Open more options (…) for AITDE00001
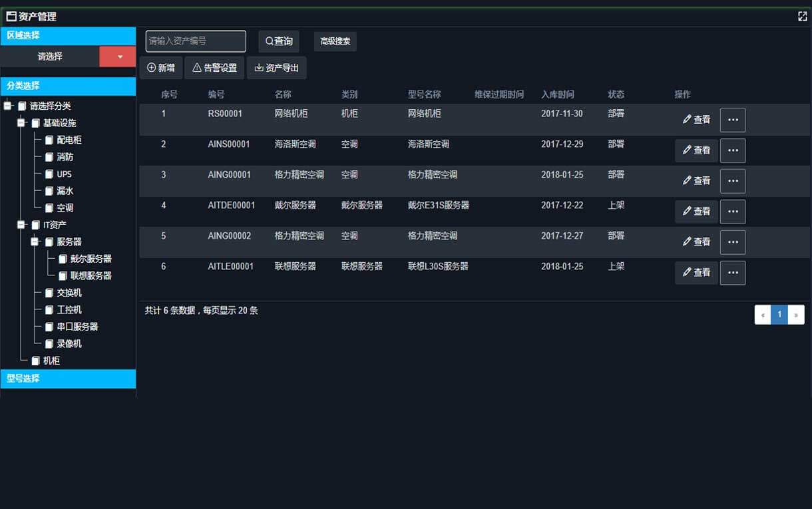The height and width of the screenshot is (509, 812). click(733, 212)
